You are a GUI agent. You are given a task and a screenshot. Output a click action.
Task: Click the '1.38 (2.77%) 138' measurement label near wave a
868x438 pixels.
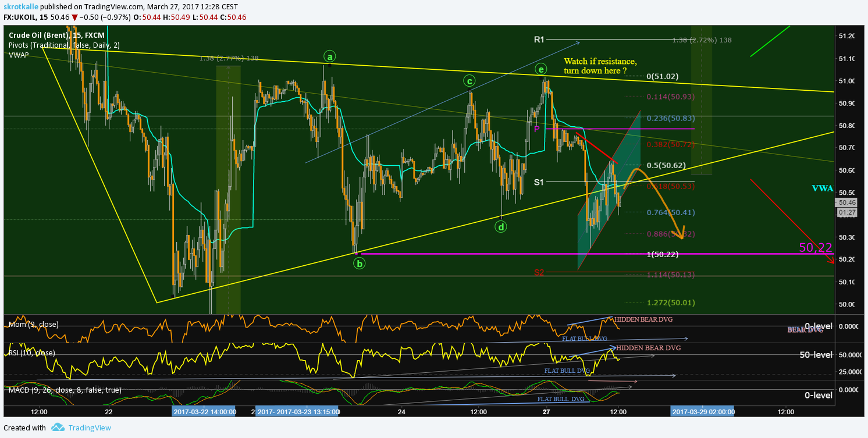[229, 58]
